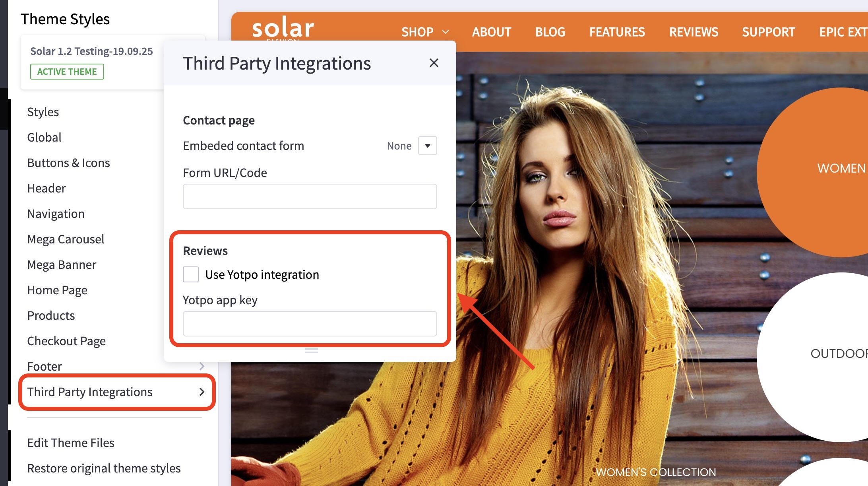Click the Form URL/Code input field
Viewport: 868px width, 486px height.
tap(310, 196)
